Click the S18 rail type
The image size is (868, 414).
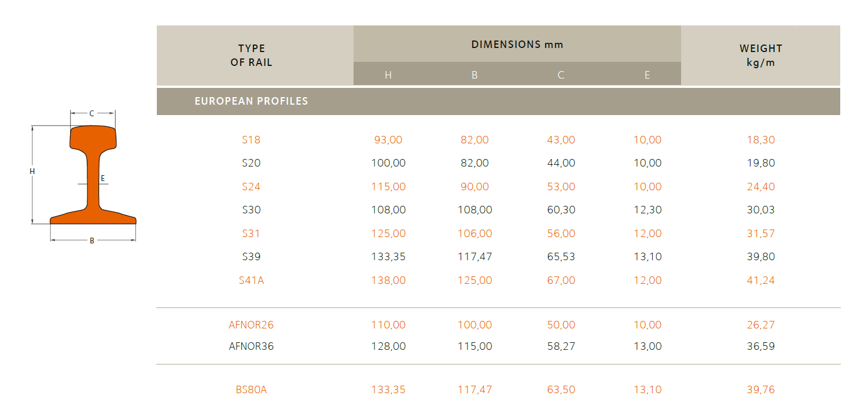(251, 140)
